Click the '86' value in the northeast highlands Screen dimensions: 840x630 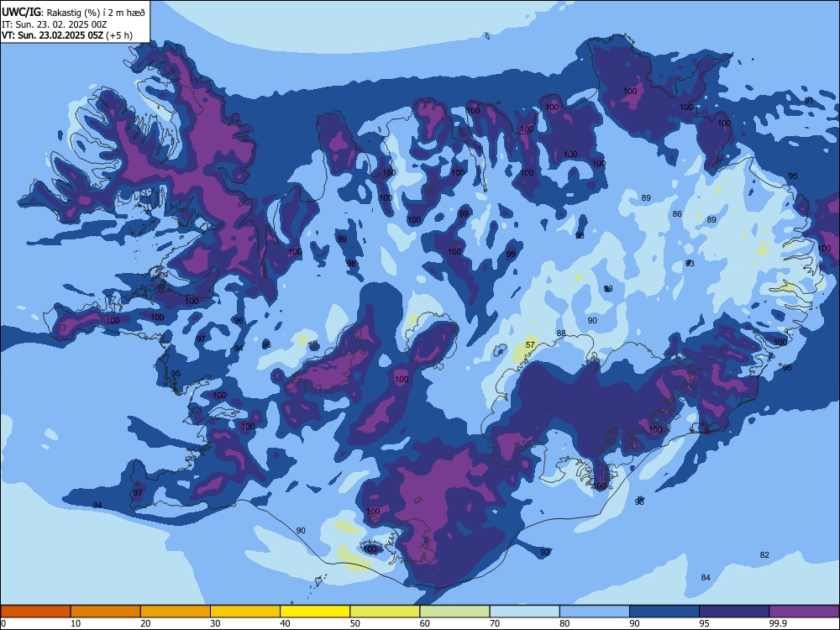(x=677, y=213)
